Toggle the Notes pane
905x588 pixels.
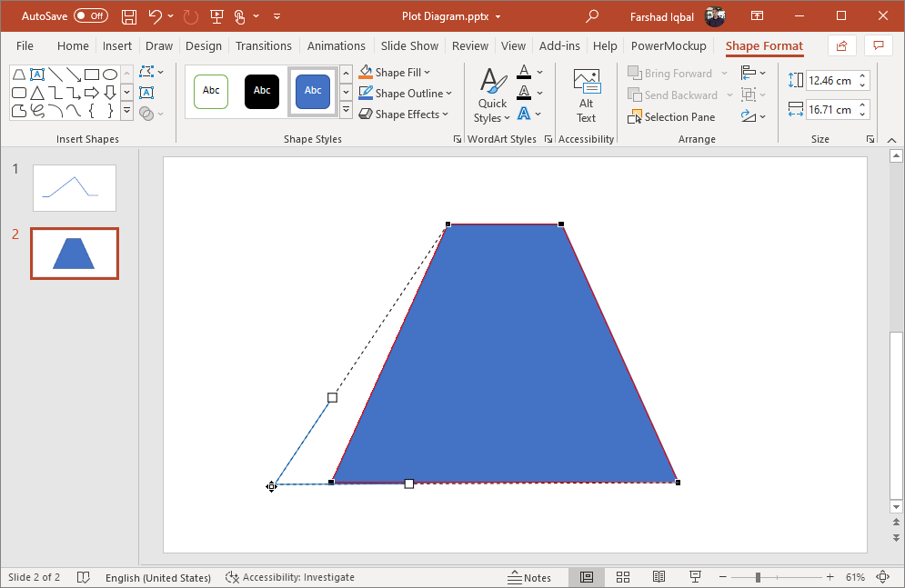click(528, 577)
